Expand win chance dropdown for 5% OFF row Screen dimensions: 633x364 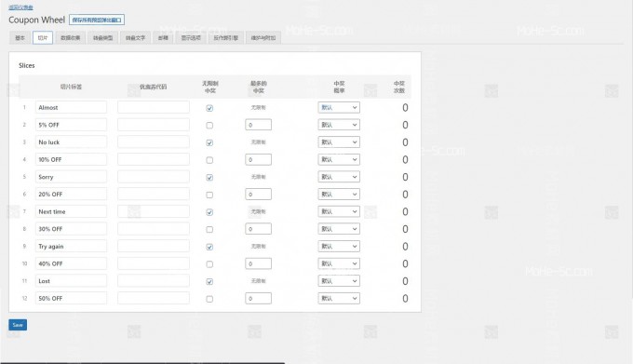(339, 125)
